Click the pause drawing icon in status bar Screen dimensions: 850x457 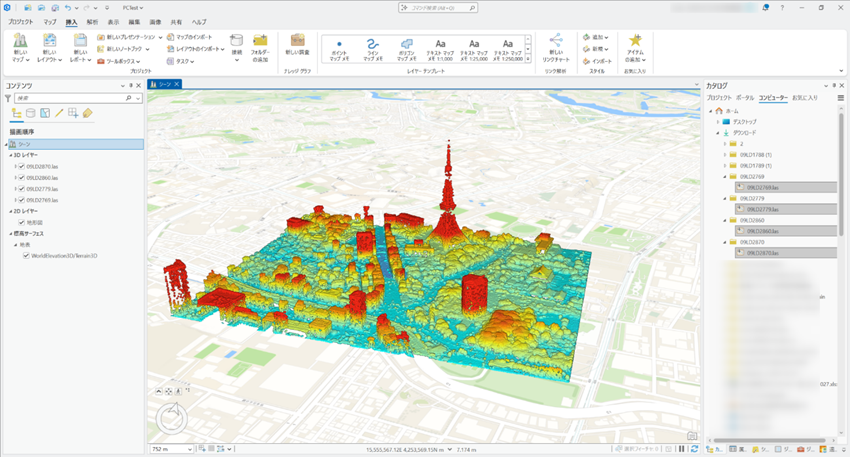pyautogui.click(x=681, y=449)
